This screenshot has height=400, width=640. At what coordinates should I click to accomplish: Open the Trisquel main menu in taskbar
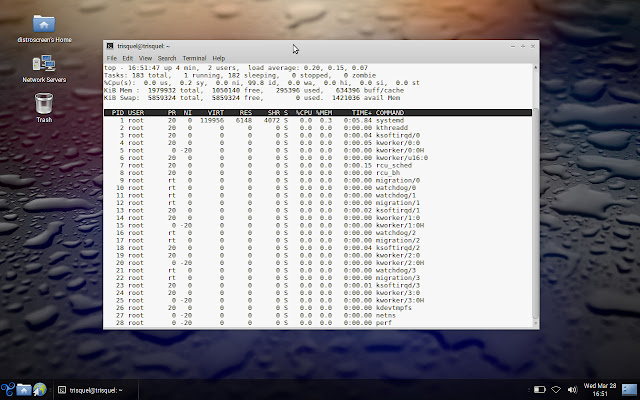8,389
